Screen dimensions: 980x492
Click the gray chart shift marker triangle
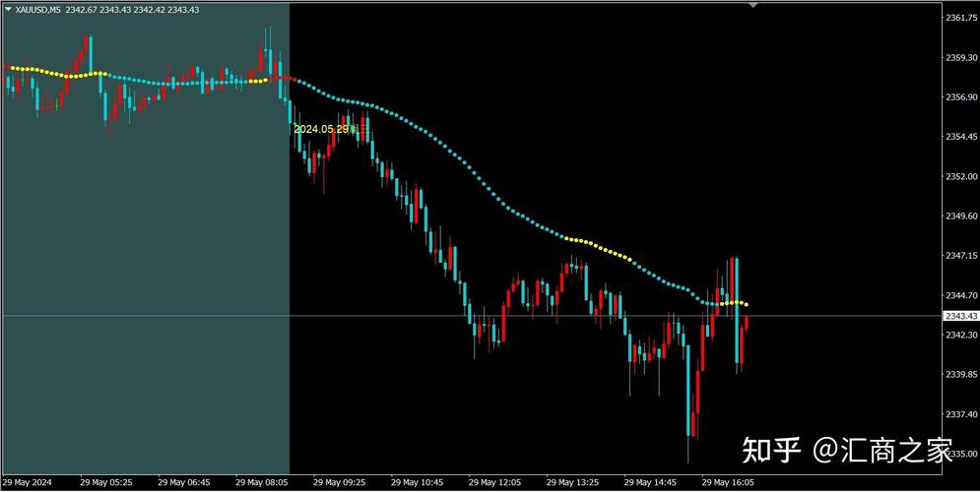pyautogui.click(x=753, y=6)
